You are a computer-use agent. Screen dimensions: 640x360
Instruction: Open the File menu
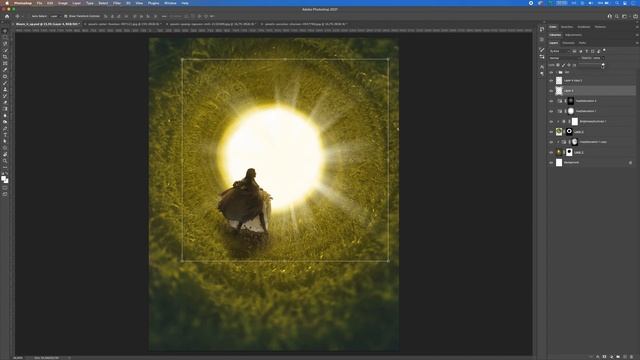coord(39,3)
